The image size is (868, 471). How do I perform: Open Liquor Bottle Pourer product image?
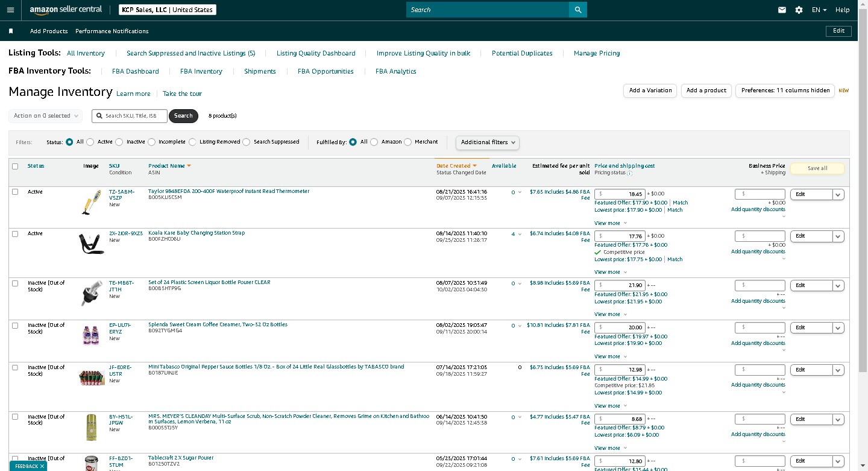[92, 294]
